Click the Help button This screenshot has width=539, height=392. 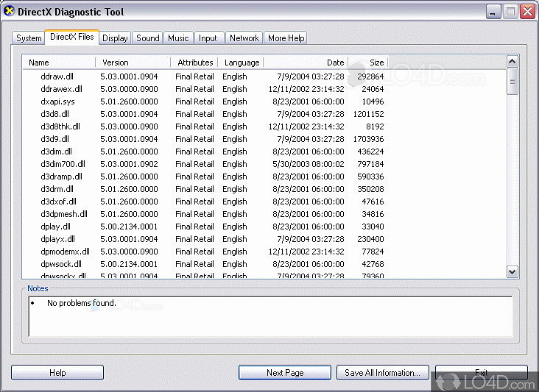click(57, 373)
